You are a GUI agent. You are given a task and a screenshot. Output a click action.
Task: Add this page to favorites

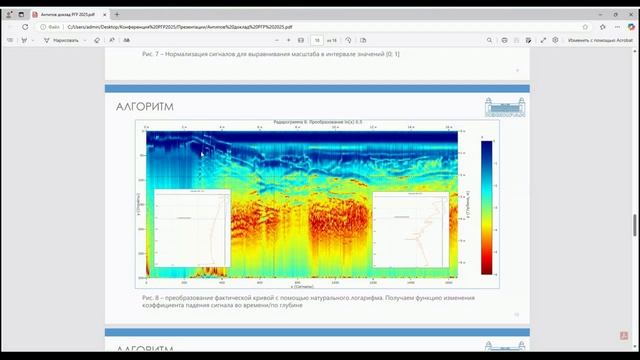(585, 27)
